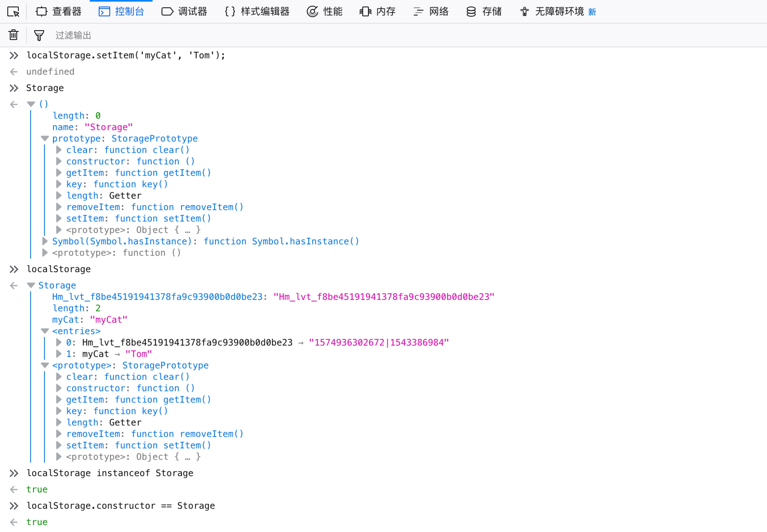Open the Performance (性能) panel

[x=325, y=12]
